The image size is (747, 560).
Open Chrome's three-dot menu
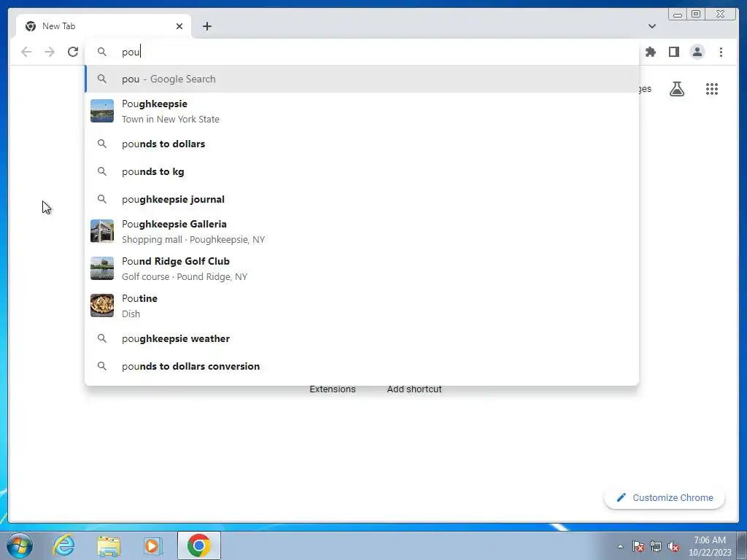721,52
